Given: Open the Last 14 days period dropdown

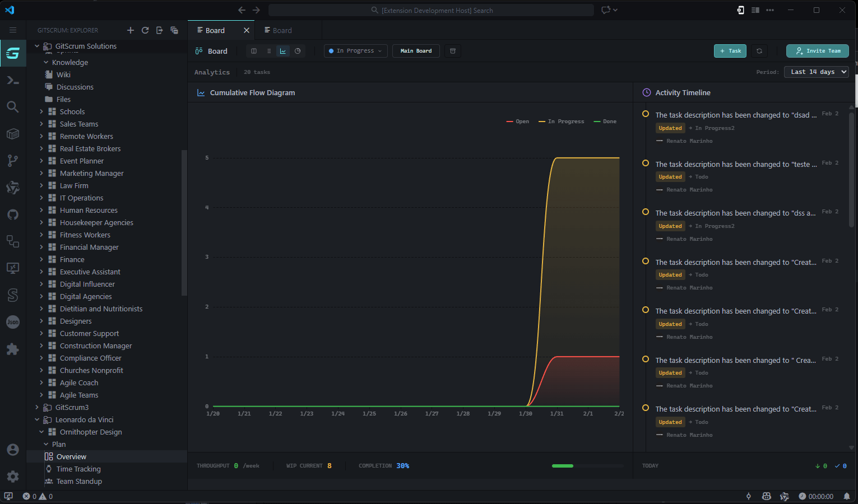Looking at the screenshot, I should coord(816,72).
